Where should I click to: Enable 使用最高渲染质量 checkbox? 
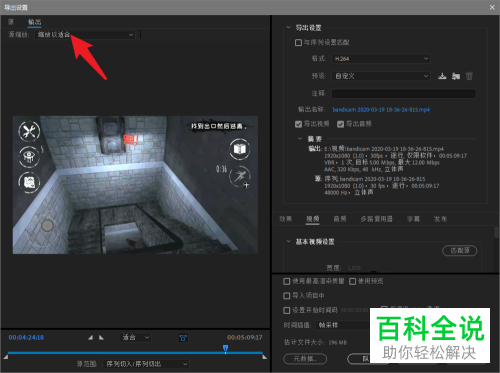(x=286, y=282)
